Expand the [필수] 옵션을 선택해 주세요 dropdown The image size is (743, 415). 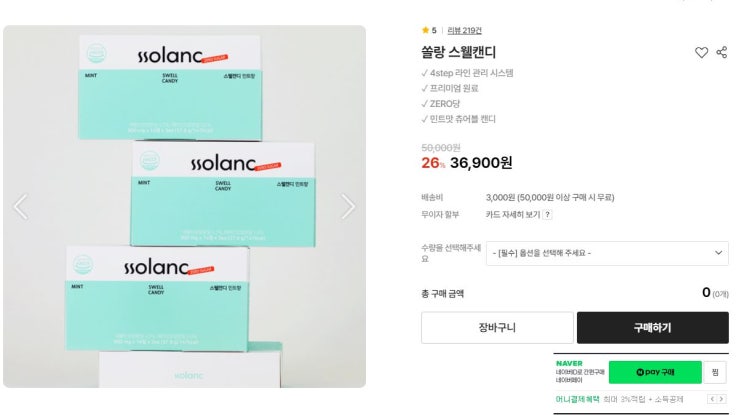607,253
